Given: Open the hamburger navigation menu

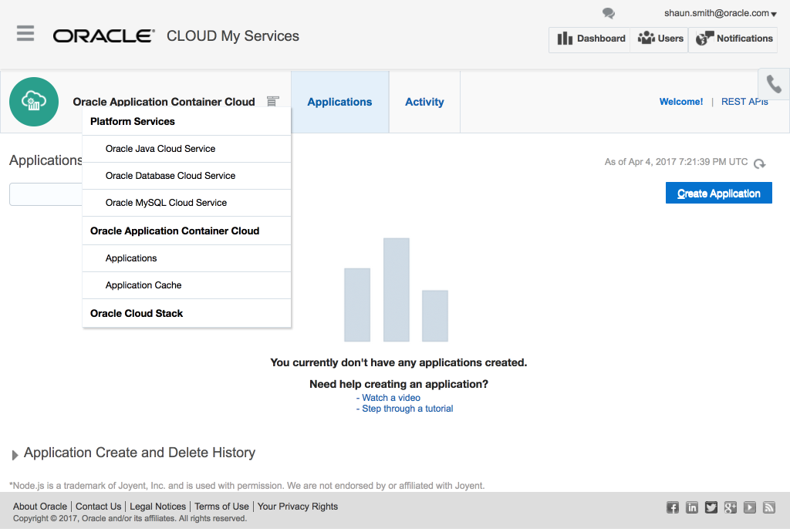Looking at the screenshot, I should tap(25, 33).
